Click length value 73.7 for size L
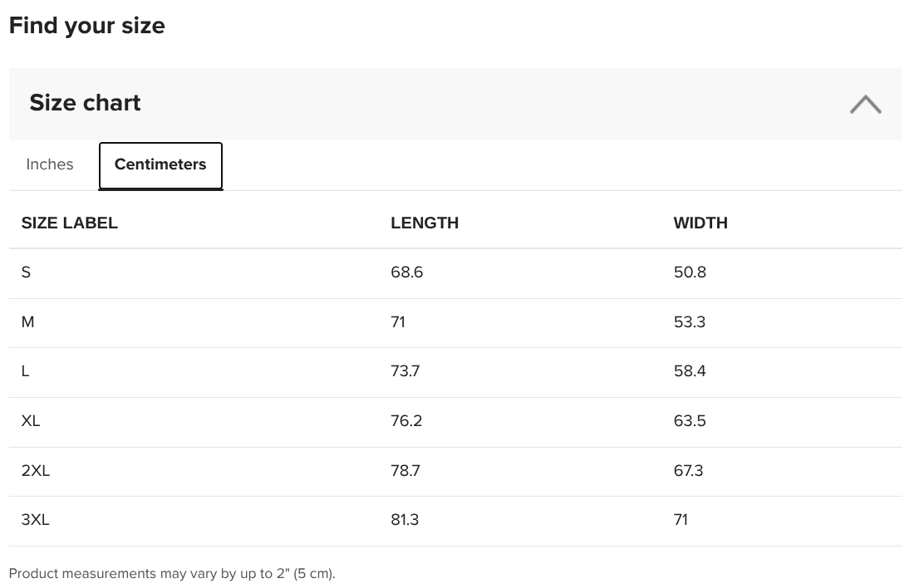914x588 pixels. click(405, 371)
